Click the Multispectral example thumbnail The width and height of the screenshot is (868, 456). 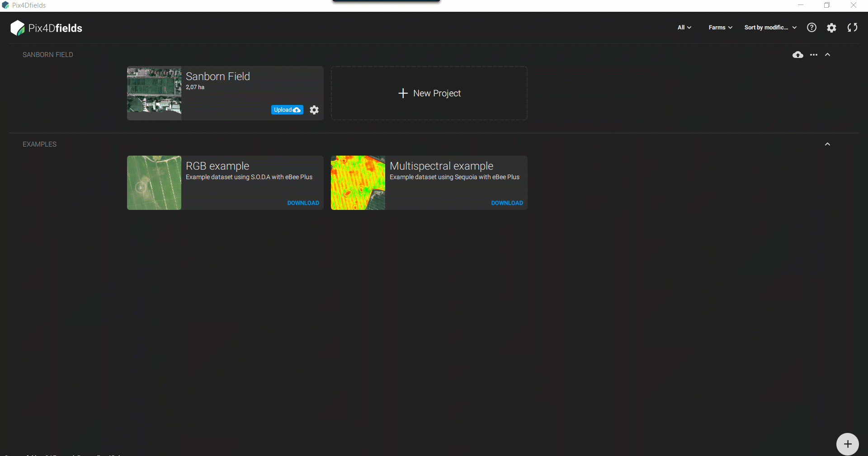coord(358,183)
